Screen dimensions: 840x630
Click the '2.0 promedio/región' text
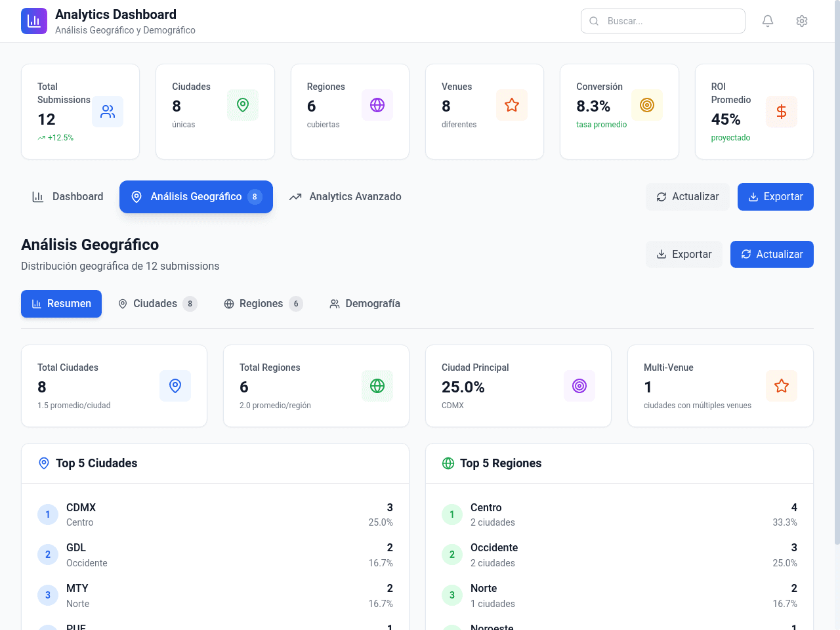[x=275, y=406]
